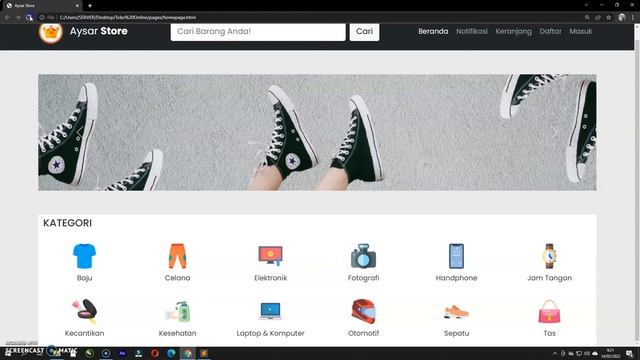
Task: Choose the Jam Tangan watch icon
Action: pos(549,256)
